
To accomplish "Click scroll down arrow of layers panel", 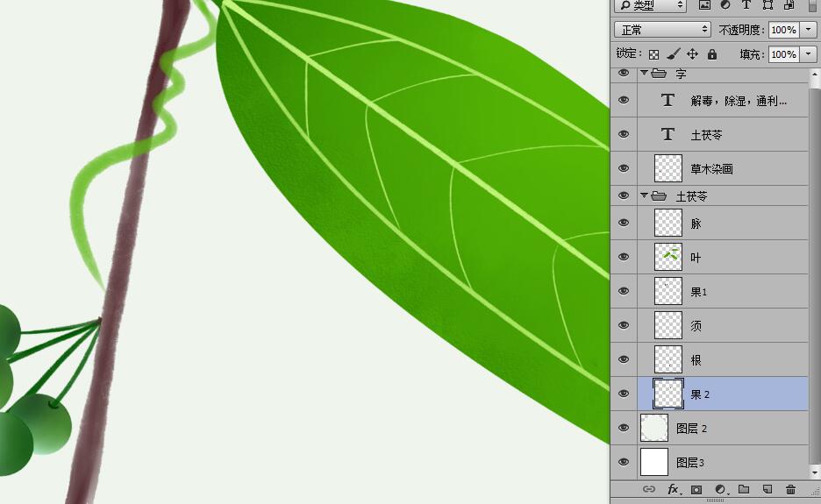I will point(815,472).
